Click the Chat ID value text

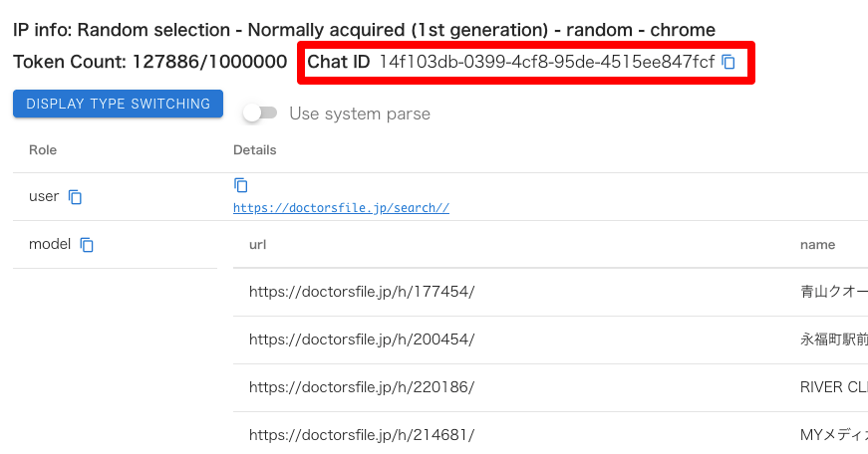coord(546,63)
